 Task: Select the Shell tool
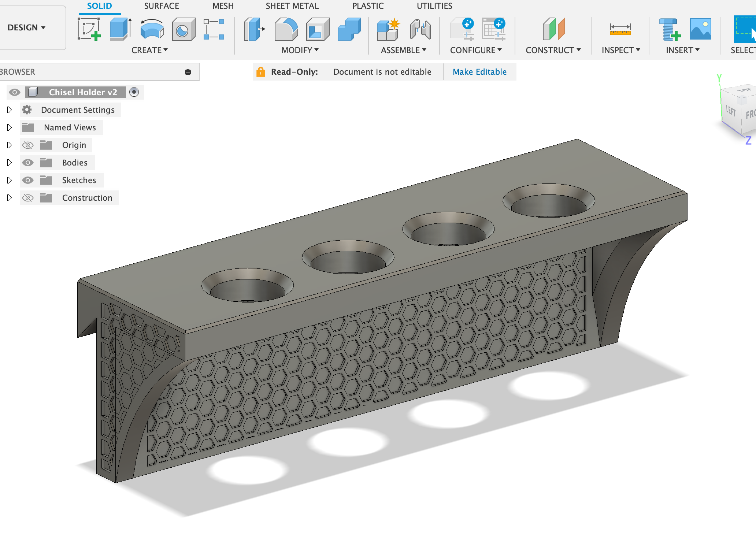coord(318,29)
